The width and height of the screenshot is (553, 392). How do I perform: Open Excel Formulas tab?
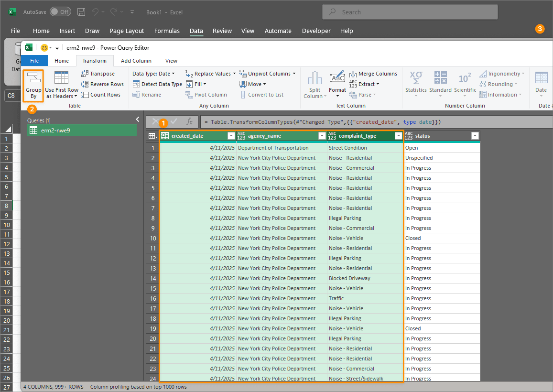point(167,31)
